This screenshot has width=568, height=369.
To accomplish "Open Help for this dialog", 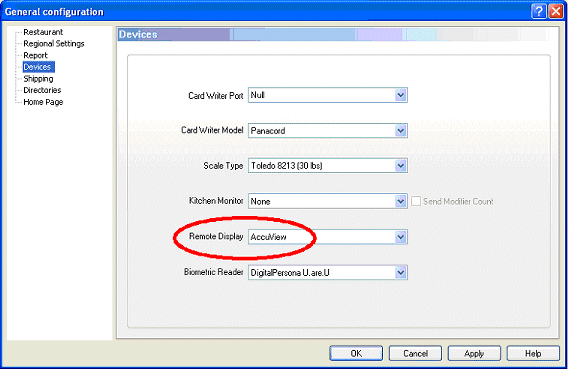I will click(533, 353).
